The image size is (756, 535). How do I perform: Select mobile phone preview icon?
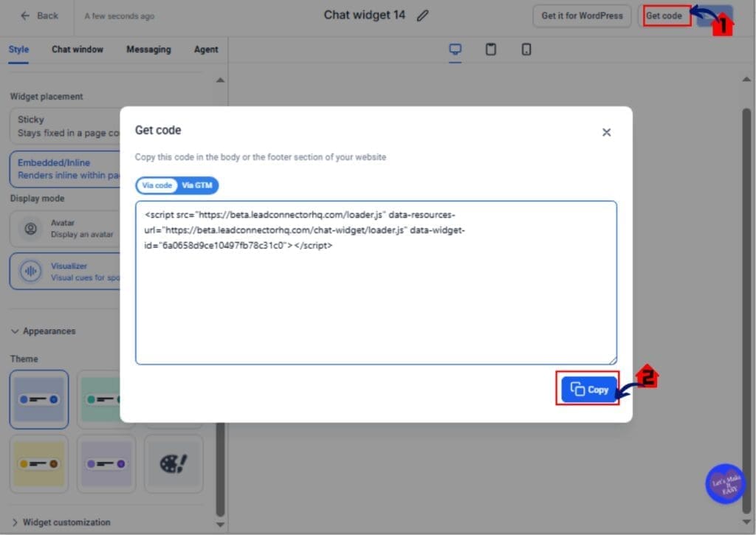[526, 49]
